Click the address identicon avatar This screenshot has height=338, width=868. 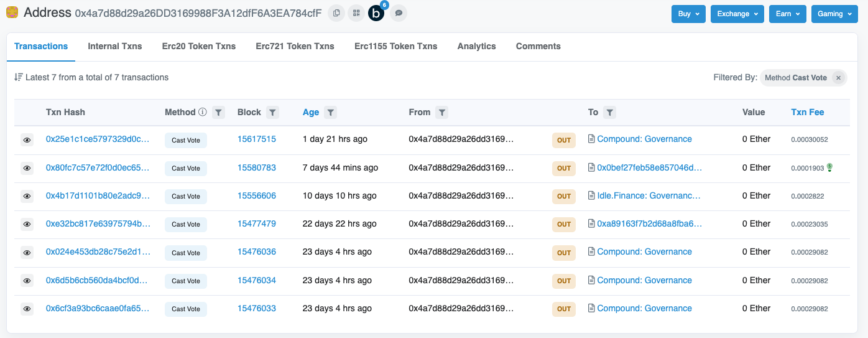[x=12, y=12]
